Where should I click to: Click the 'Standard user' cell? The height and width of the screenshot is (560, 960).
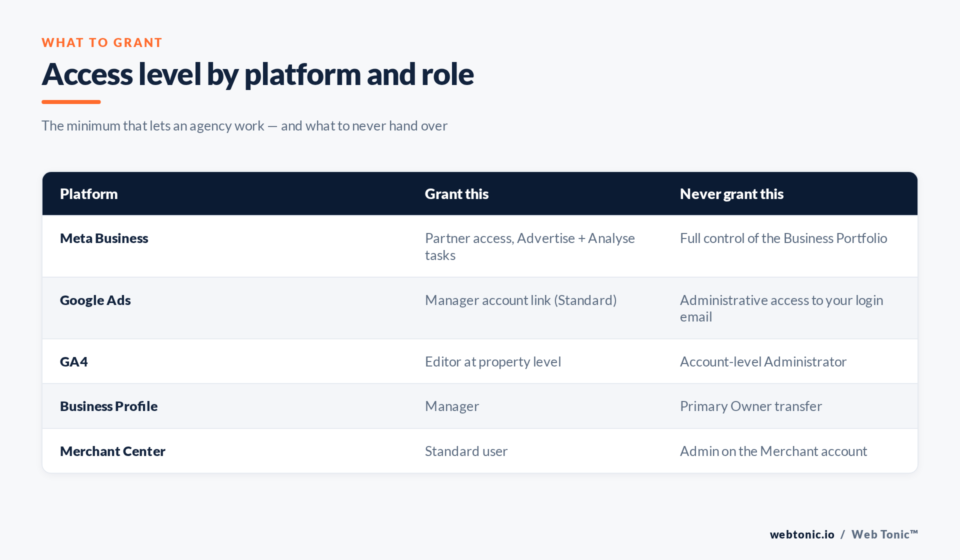[x=466, y=451]
